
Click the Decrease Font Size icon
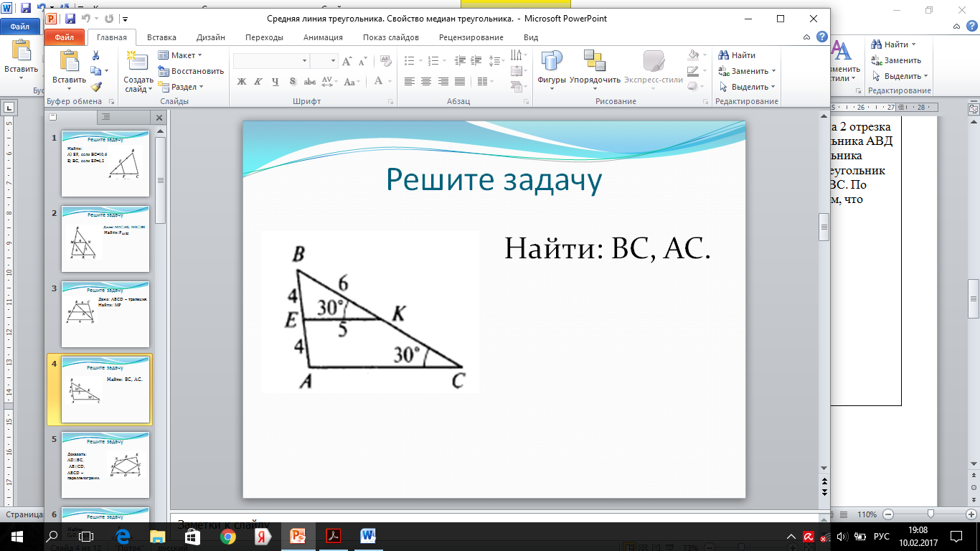pos(363,61)
